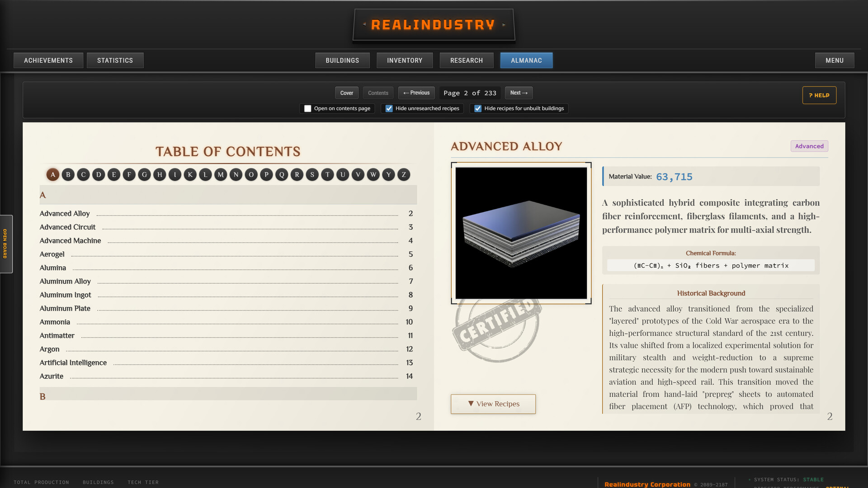Viewport: 868px width, 488px height.
Task: Jump to letter W in contents
Action: 373,174
